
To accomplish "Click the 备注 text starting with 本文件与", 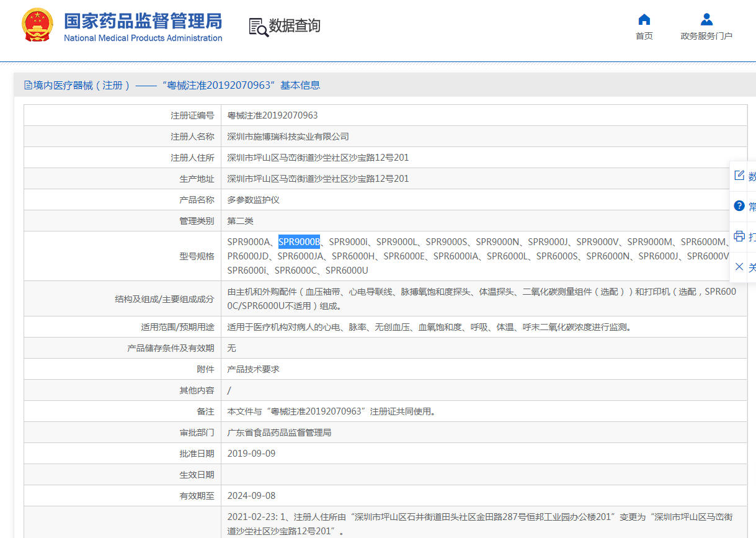I will [x=332, y=411].
